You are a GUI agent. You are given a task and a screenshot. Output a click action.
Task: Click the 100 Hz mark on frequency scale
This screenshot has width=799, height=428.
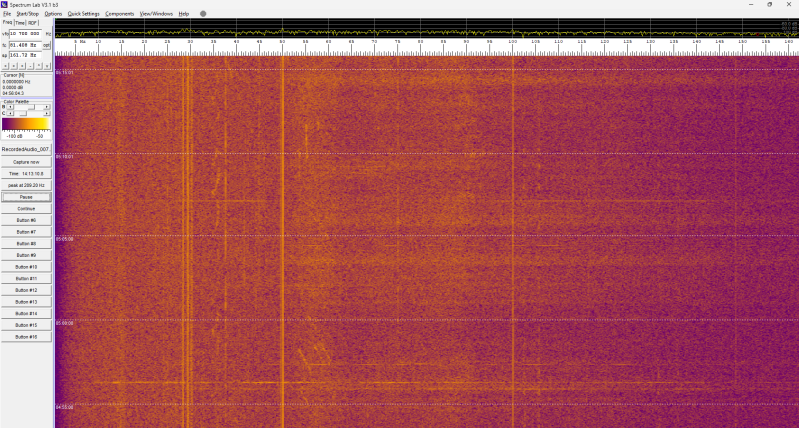pyautogui.click(x=513, y=42)
